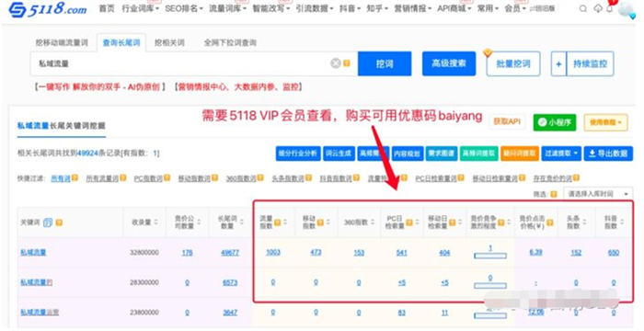Open the search magnifier icon in top bar
The width and height of the screenshot is (644, 331).
click(x=582, y=8)
